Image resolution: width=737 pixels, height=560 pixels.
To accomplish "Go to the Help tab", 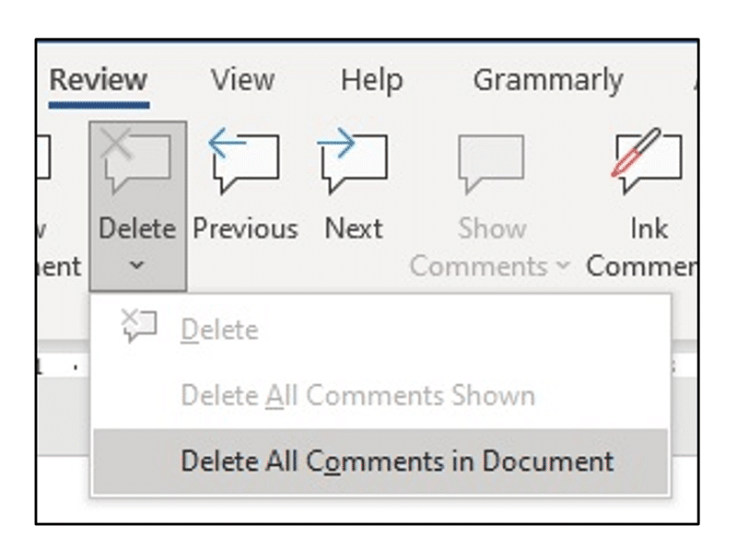I will (x=372, y=80).
